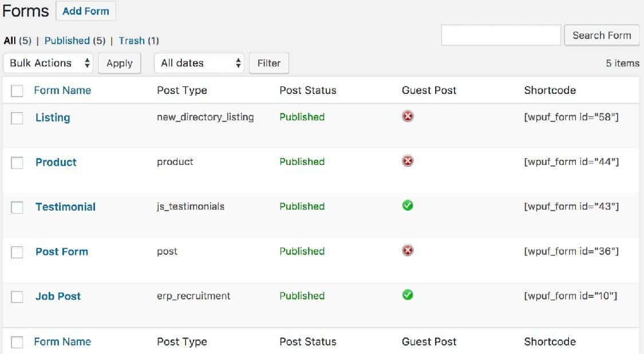Select the Testimonial row checkbox
644x354 pixels.
(x=17, y=207)
